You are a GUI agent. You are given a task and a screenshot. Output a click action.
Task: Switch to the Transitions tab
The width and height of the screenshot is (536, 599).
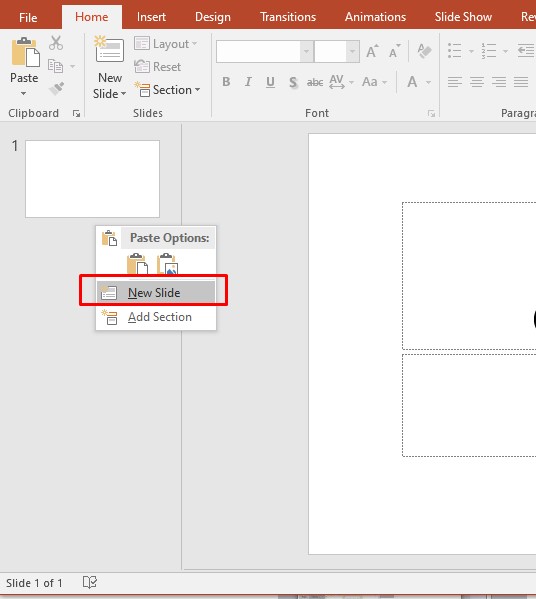pyautogui.click(x=288, y=17)
